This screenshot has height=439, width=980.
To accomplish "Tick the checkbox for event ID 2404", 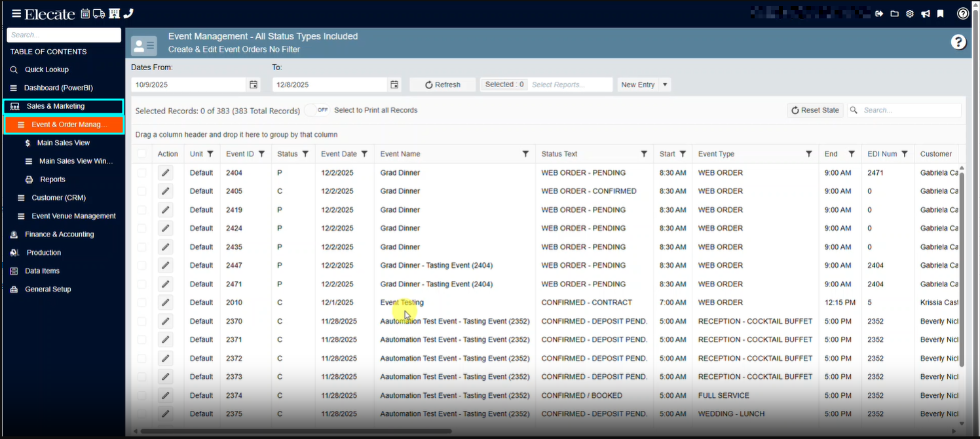I will tap(142, 173).
